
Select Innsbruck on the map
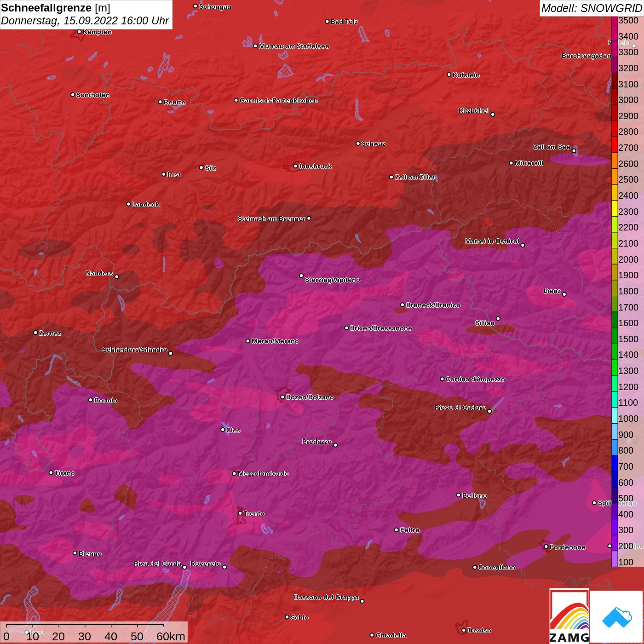(315, 166)
